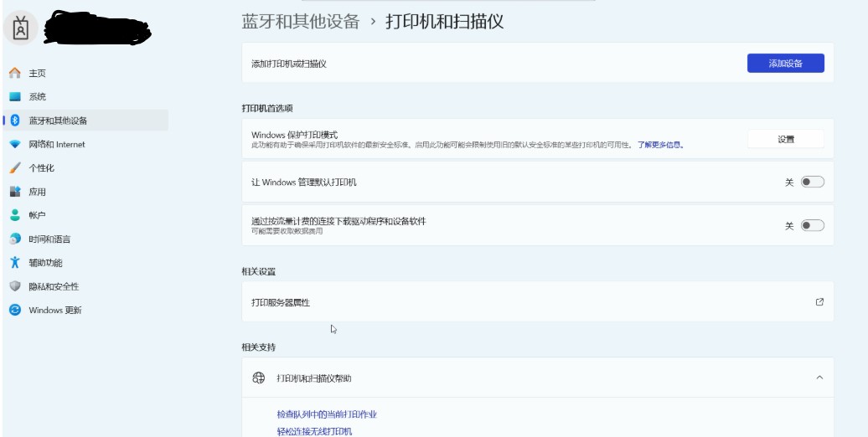
Task: Click the 应用 apps icon
Action: click(x=15, y=192)
